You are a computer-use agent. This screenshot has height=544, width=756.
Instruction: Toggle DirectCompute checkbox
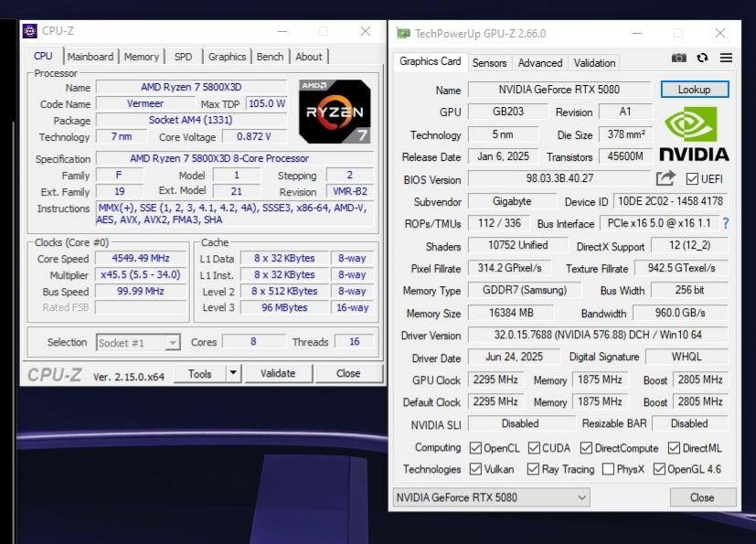(x=586, y=448)
